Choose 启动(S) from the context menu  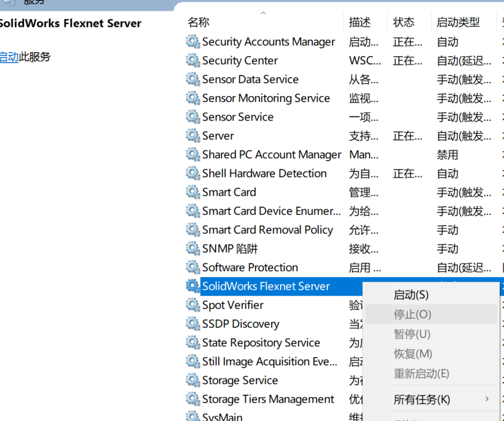click(x=410, y=294)
